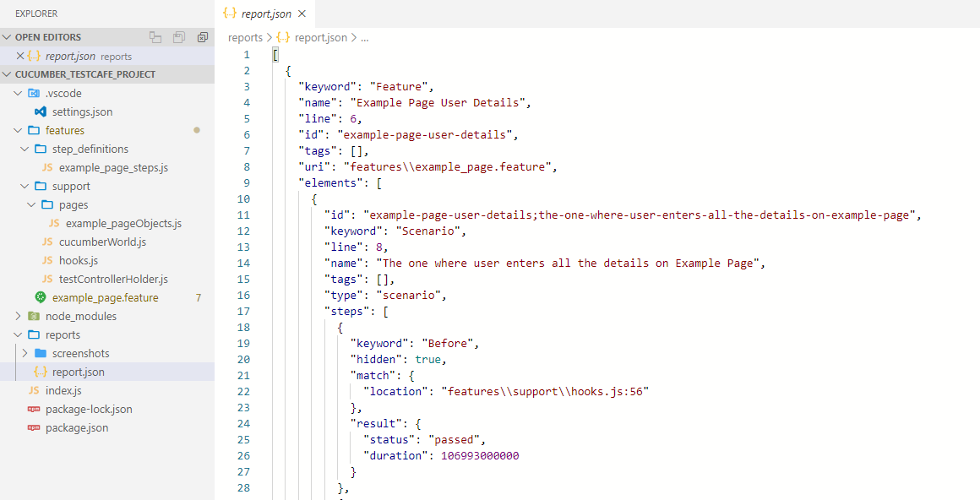Click the features folder icon
980x500 pixels.
click(x=34, y=131)
